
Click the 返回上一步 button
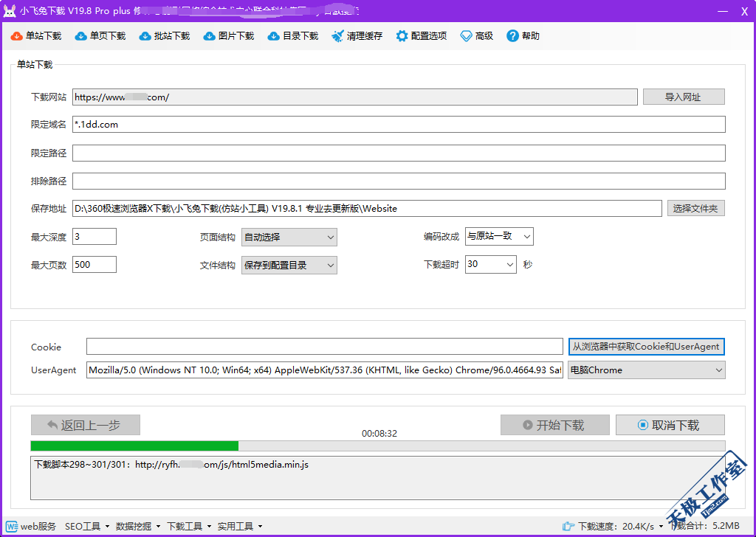click(x=86, y=425)
